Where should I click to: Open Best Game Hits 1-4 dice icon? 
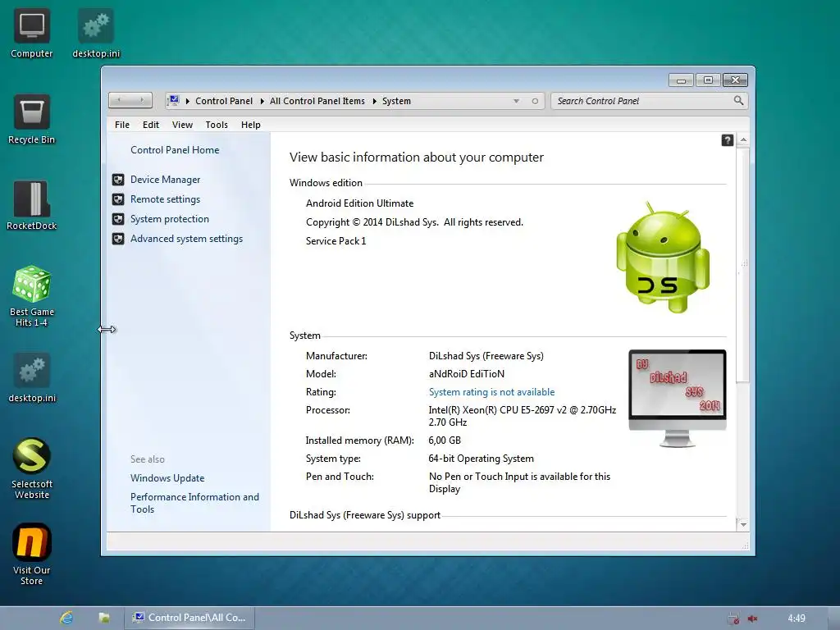(32, 295)
